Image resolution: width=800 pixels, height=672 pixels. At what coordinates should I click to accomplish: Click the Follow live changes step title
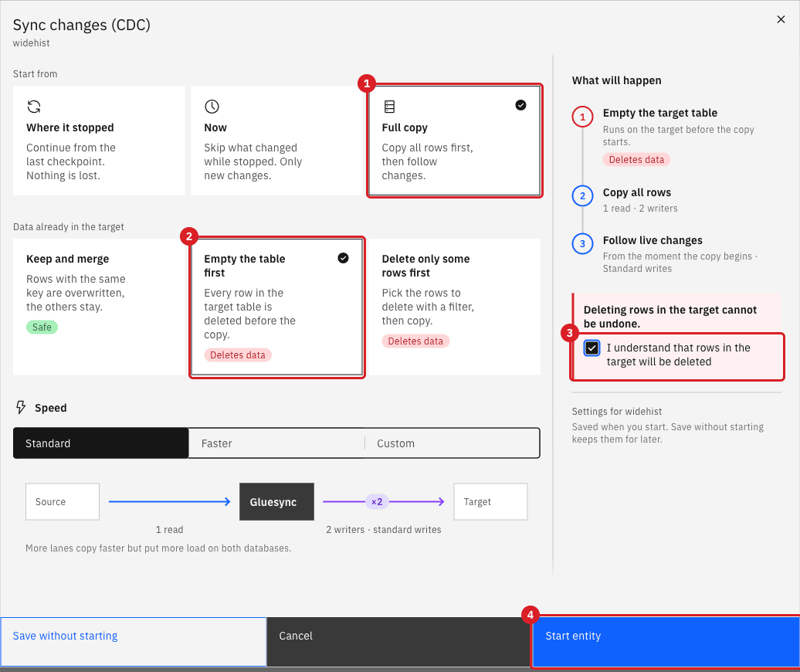click(653, 240)
